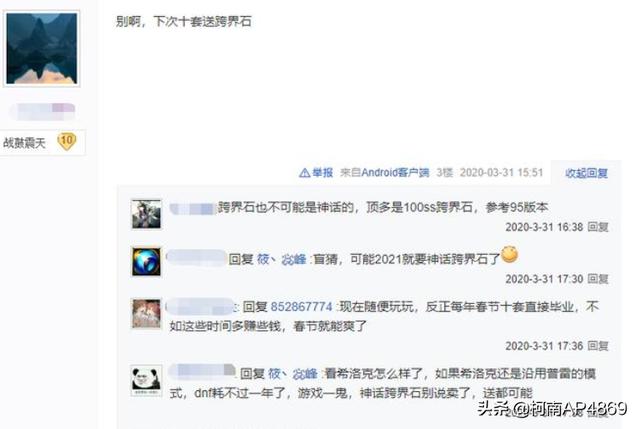
Task: Click the level 10 badge icon
Action: coord(67,142)
